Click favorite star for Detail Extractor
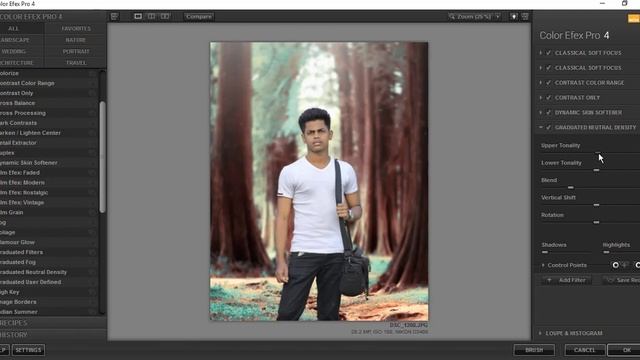 (x=92, y=143)
